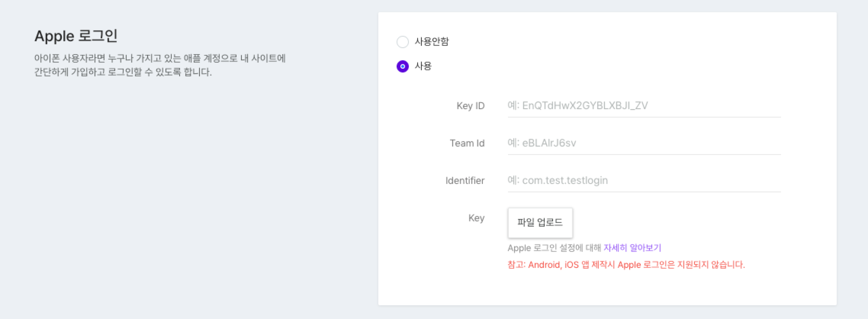This screenshot has width=868, height=319.
Task: Select the 사용안함 radio button
Action: click(x=402, y=42)
